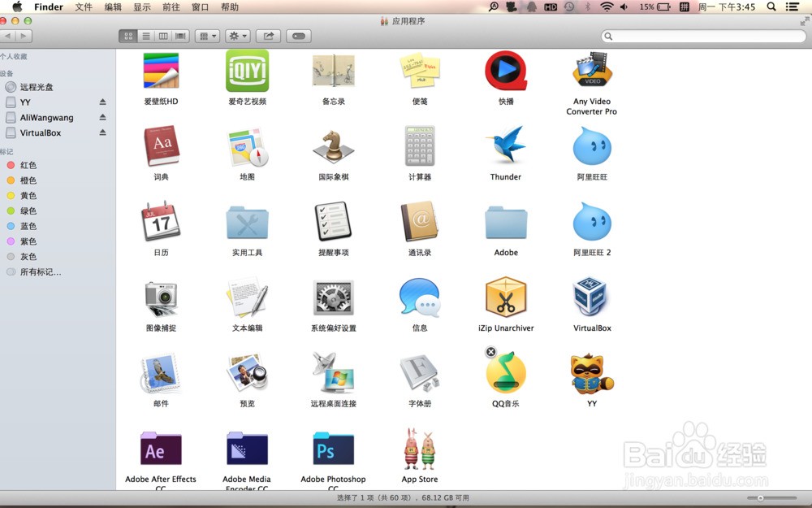The image size is (812, 508).
Task: Select the 字体册 font book icon
Action: [x=420, y=373]
